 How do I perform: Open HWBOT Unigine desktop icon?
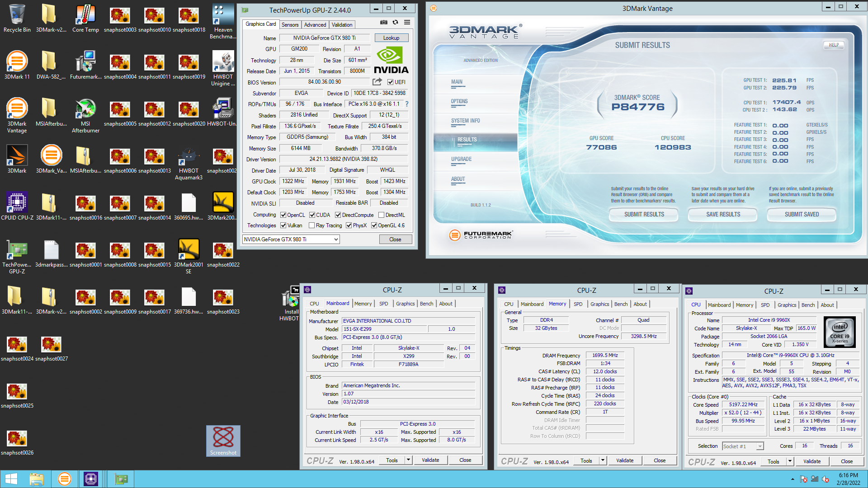pos(223,69)
